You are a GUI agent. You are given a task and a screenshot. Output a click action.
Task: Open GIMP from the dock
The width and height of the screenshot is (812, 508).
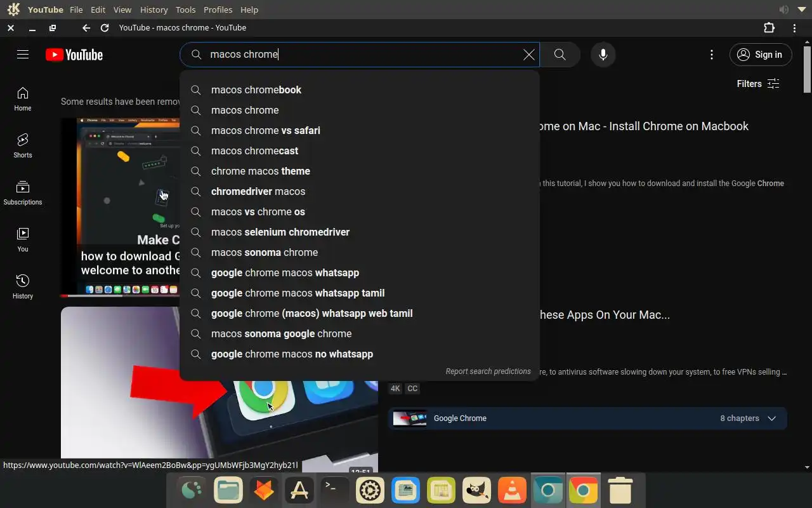[476, 490]
